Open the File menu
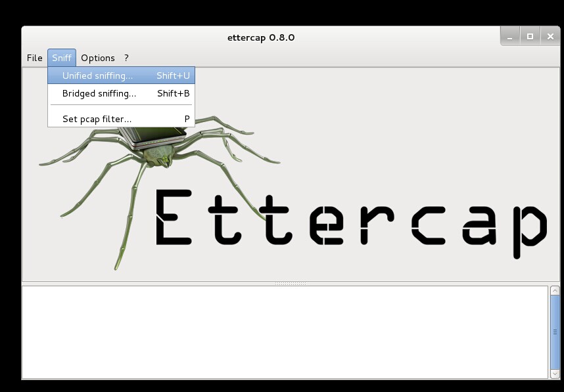 click(x=35, y=58)
